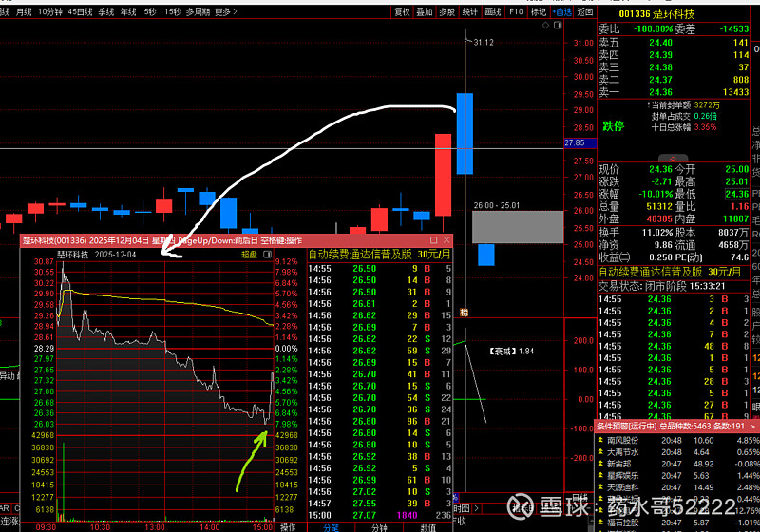Viewport: 760px width, 532px height.
Task: Close the 楚环科技 intraday popup window
Action: click(446, 240)
